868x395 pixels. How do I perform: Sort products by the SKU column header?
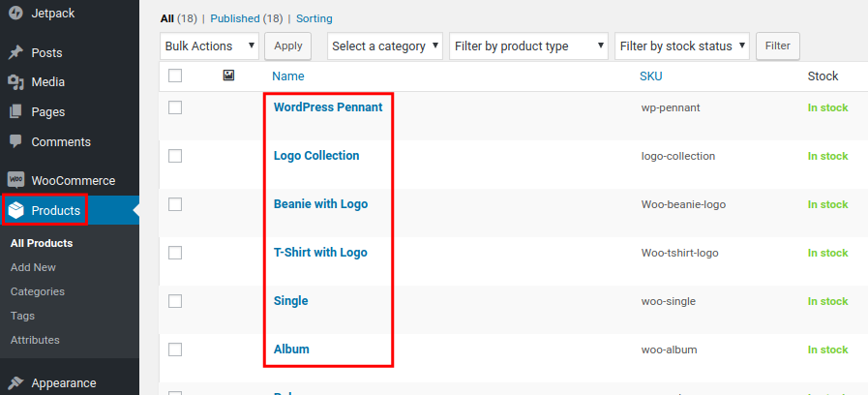[651, 76]
